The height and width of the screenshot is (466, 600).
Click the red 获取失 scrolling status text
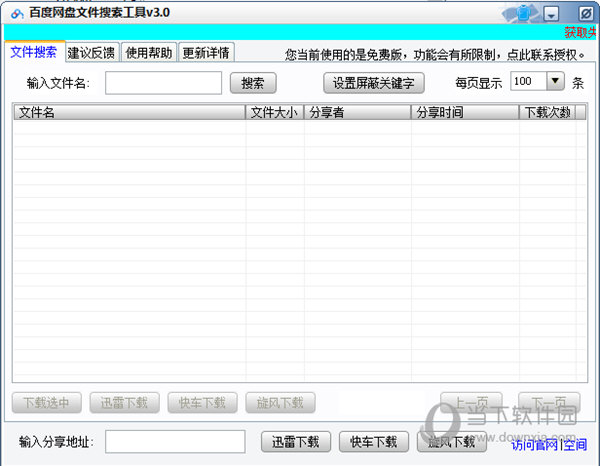580,33
